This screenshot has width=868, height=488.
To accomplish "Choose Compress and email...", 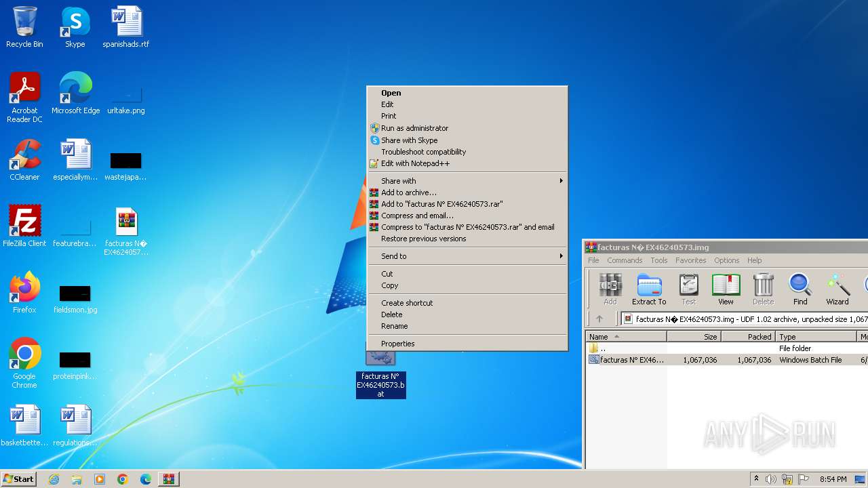I will click(467, 216).
